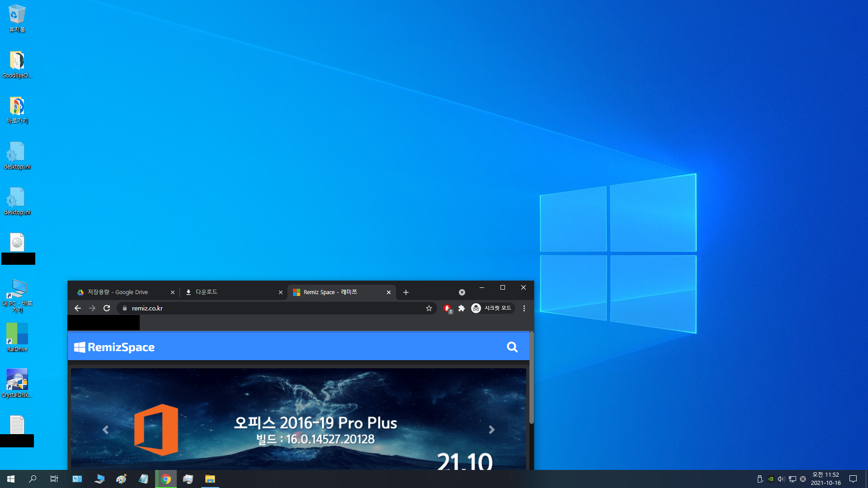Open the network tray icon
Screen dimensions: 868x488
pos(792,479)
